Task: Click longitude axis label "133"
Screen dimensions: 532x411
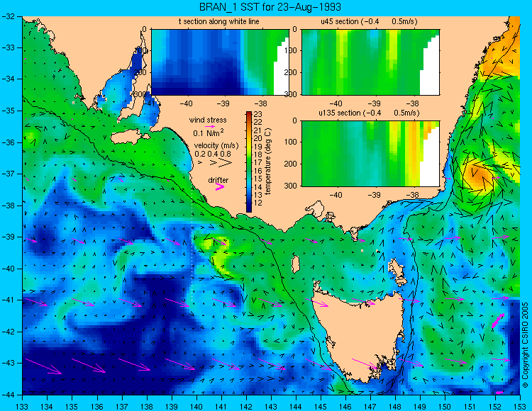Action: pyautogui.click(x=22, y=406)
